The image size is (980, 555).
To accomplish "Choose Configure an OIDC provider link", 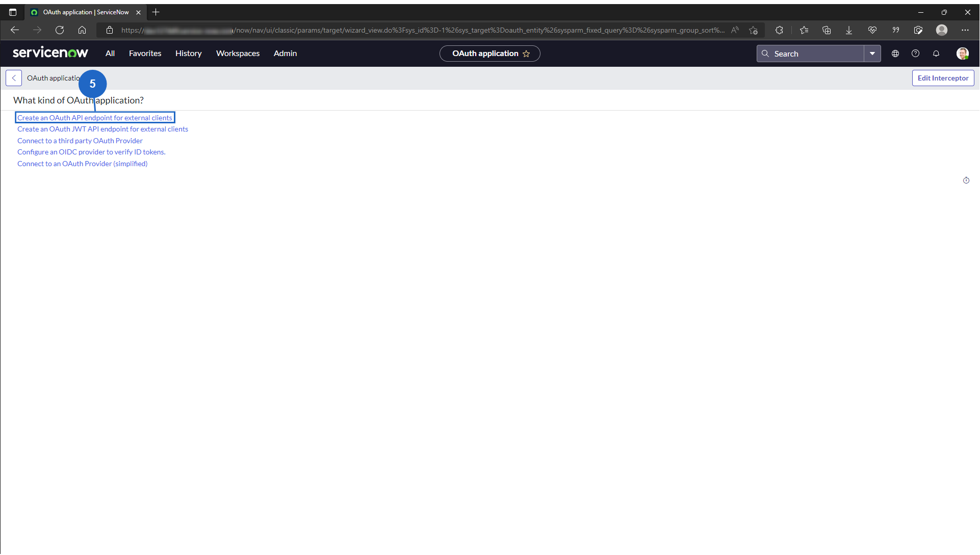I will pyautogui.click(x=91, y=152).
